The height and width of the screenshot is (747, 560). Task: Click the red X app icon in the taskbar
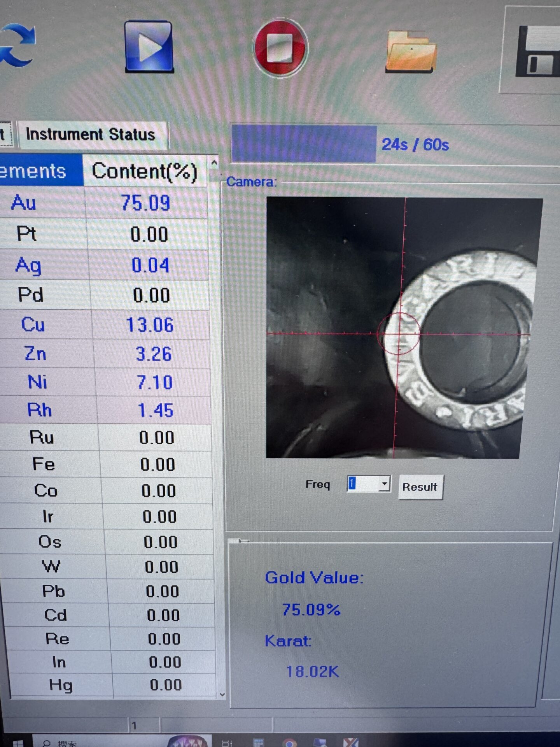pos(351,742)
